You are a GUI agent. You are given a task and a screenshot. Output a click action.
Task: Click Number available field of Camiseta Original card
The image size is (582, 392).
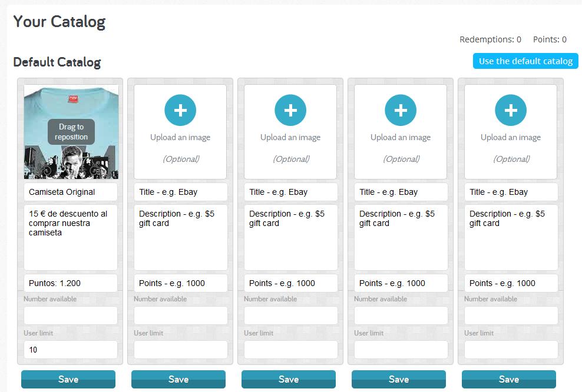point(71,315)
